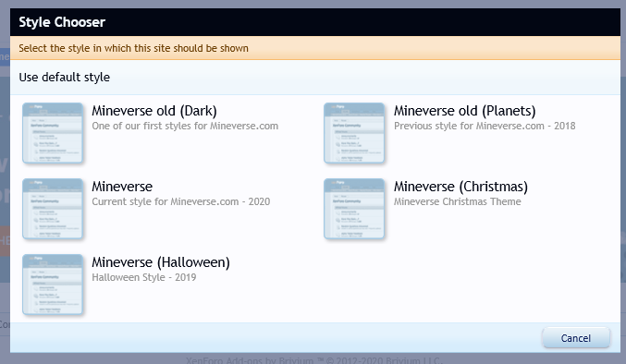Click 'Current style for Mineverse.com - 2020' text
The image size is (626, 364).
pyautogui.click(x=181, y=201)
